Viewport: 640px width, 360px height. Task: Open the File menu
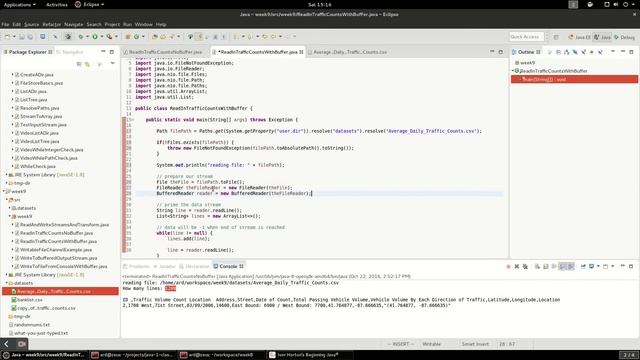pyautogui.click(x=5, y=24)
